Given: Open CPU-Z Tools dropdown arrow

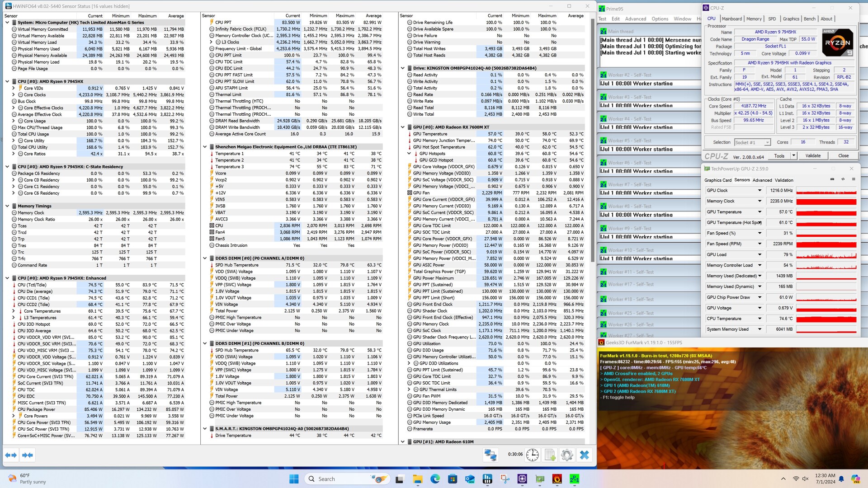Looking at the screenshot, I should click(x=793, y=155).
